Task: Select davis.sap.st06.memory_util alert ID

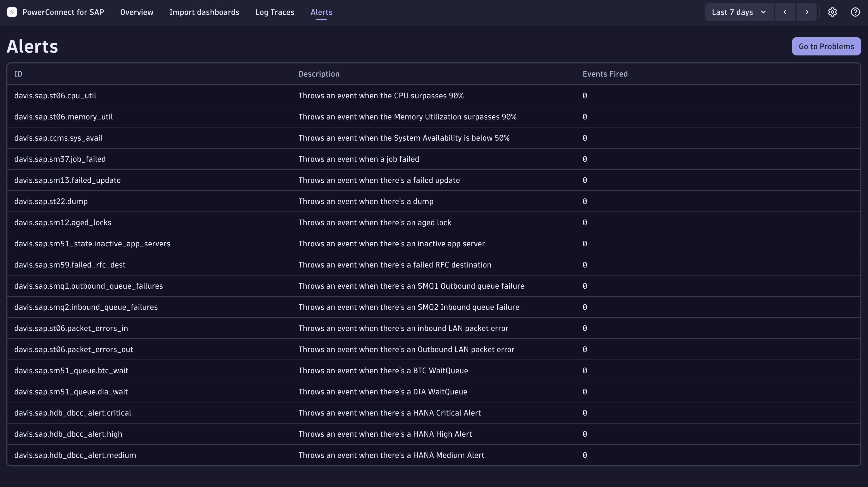Action: click(63, 117)
